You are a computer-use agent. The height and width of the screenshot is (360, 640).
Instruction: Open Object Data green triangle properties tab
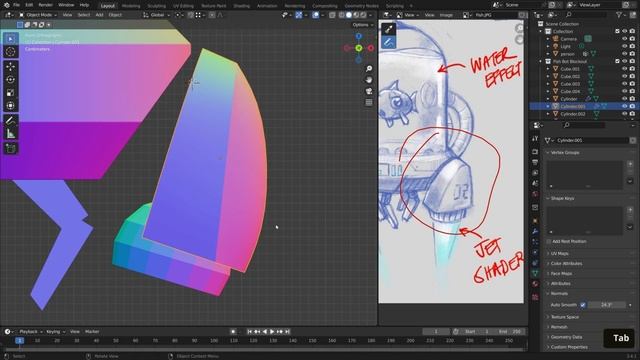(535, 273)
